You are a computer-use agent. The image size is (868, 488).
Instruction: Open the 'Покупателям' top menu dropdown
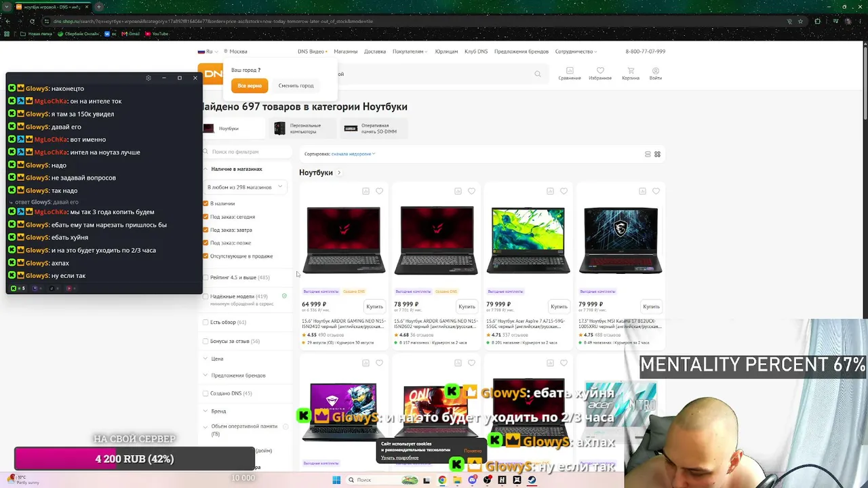pos(410,52)
